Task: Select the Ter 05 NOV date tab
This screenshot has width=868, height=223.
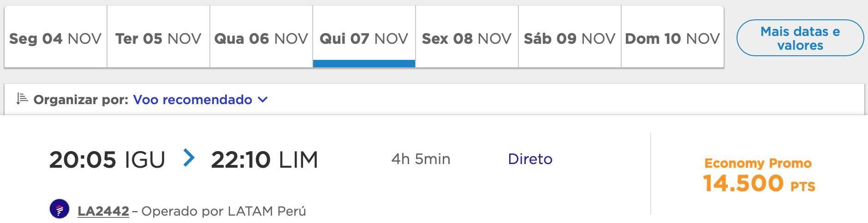Action: tap(158, 37)
